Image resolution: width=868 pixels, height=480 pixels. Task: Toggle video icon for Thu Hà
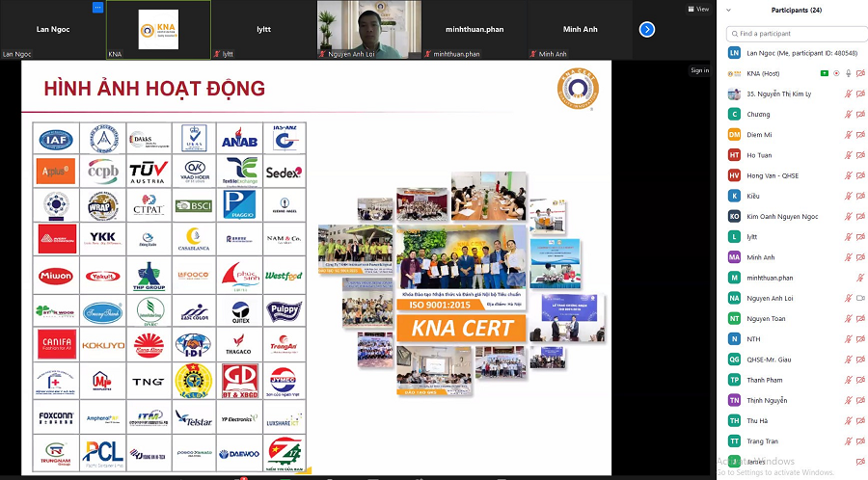click(x=860, y=421)
